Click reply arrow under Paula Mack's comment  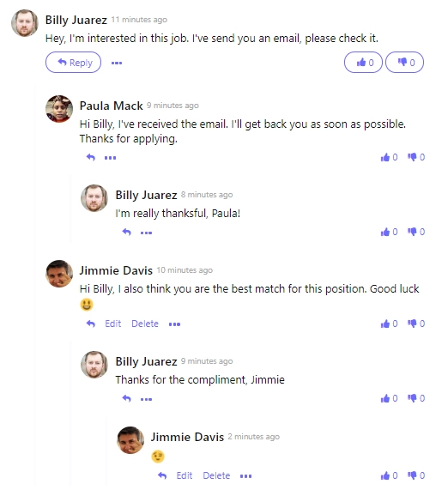click(91, 157)
